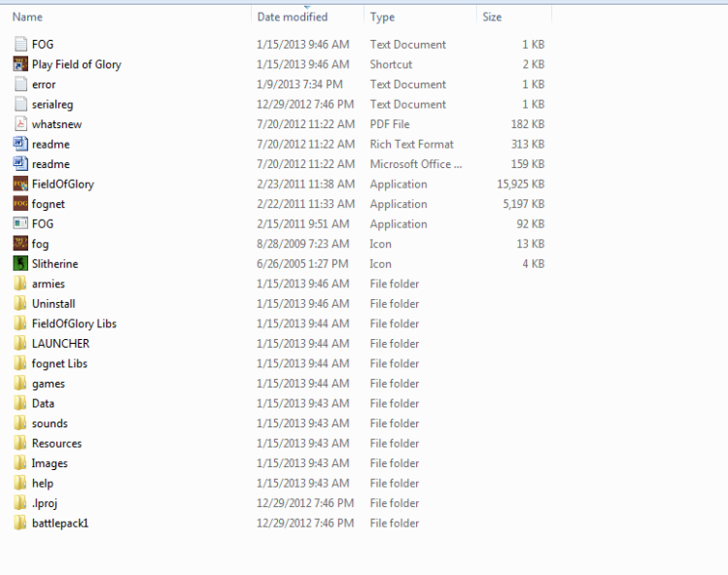Select the whatsnew PDF file icon
Image resolution: width=728 pixels, height=575 pixels.
click(21, 124)
